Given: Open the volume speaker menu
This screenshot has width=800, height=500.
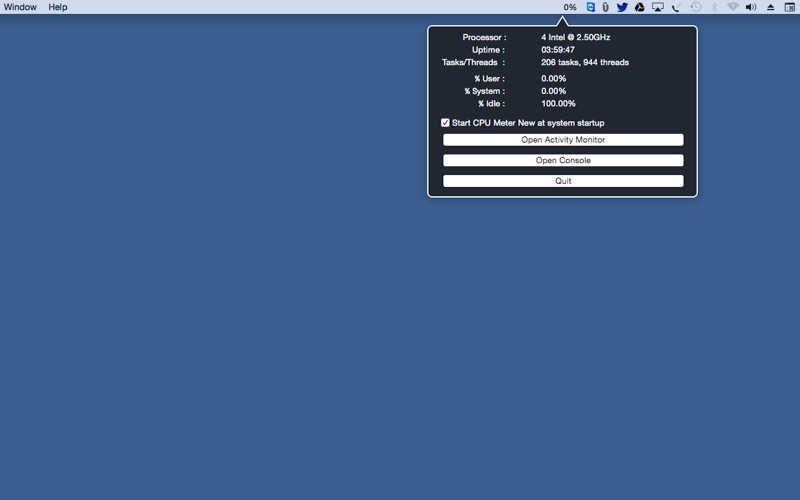Looking at the screenshot, I should (751, 7).
